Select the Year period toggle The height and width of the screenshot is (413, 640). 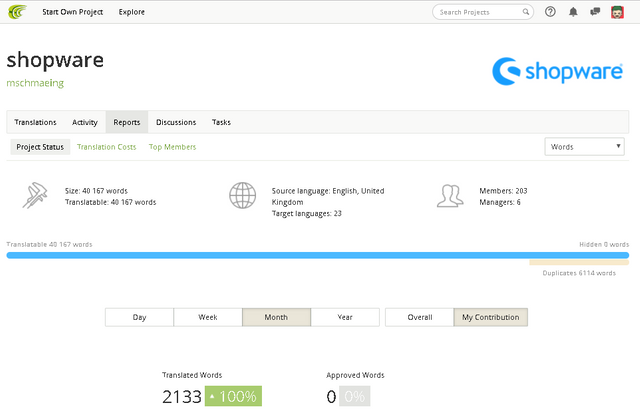tap(345, 317)
